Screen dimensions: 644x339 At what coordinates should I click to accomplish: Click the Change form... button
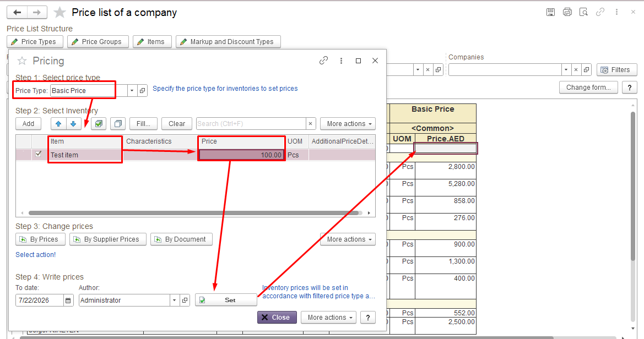(x=588, y=88)
